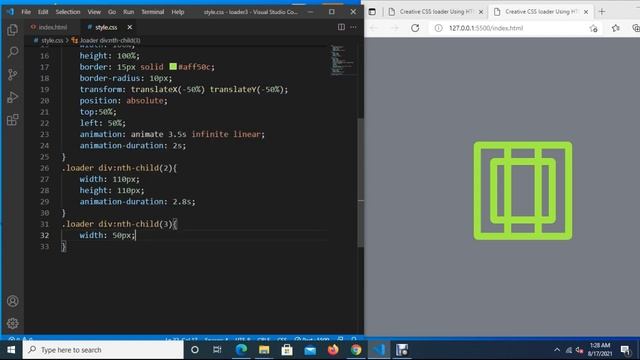Open the Windows Start menu
This screenshot has width=640, height=360.
coord(11,350)
